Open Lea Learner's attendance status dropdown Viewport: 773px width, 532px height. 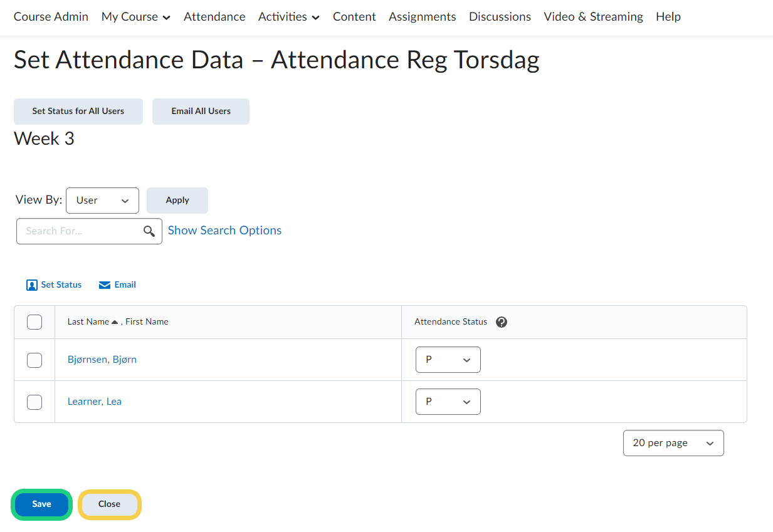coord(448,402)
